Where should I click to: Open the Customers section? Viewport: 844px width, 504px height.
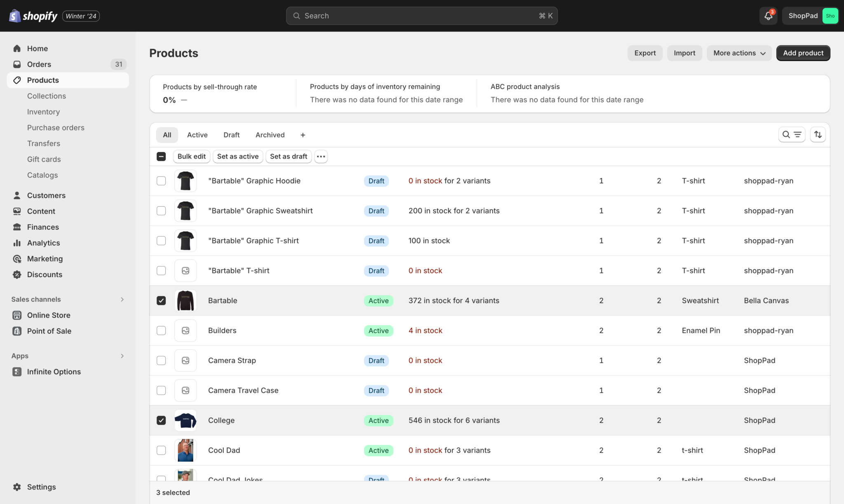pyautogui.click(x=46, y=195)
